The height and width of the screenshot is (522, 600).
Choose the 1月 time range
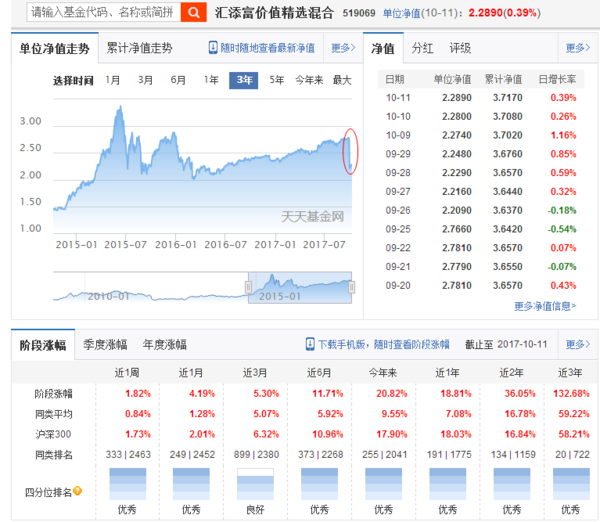pyautogui.click(x=112, y=80)
